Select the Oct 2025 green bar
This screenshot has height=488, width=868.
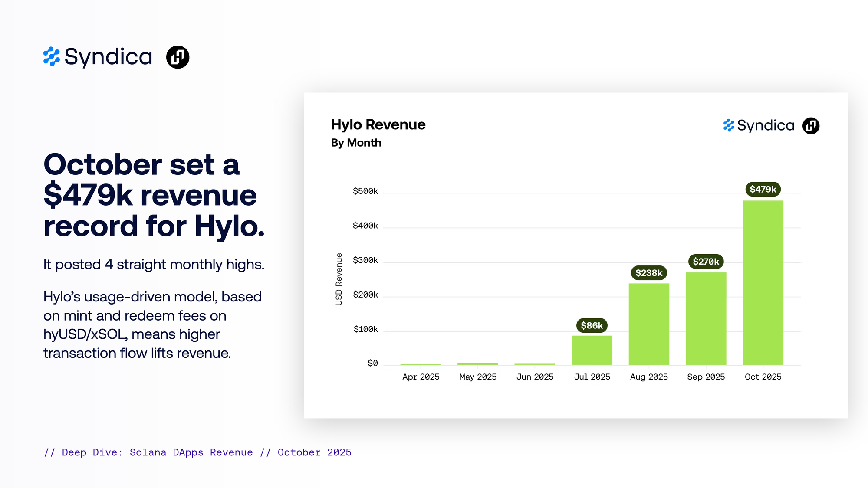pos(763,282)
